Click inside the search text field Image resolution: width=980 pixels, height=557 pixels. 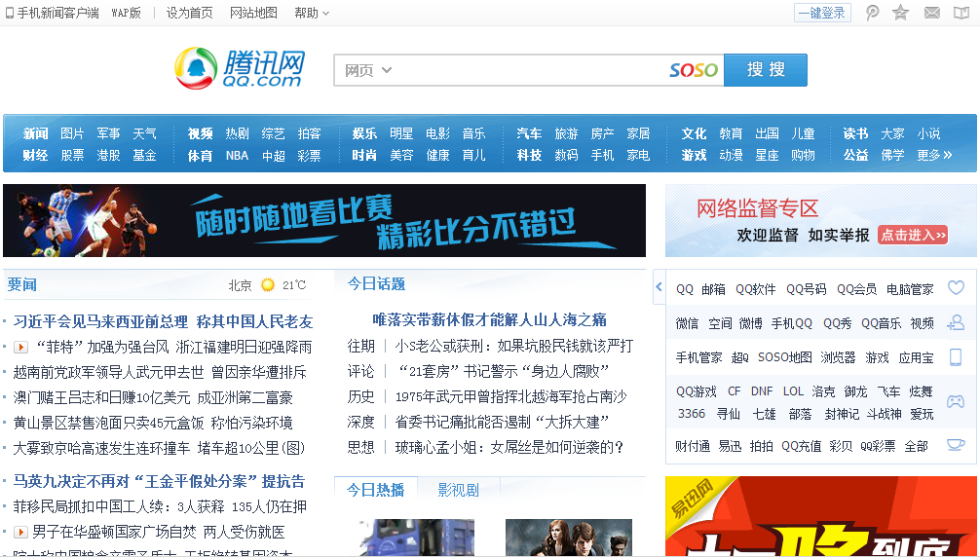[x=531, y=70]
